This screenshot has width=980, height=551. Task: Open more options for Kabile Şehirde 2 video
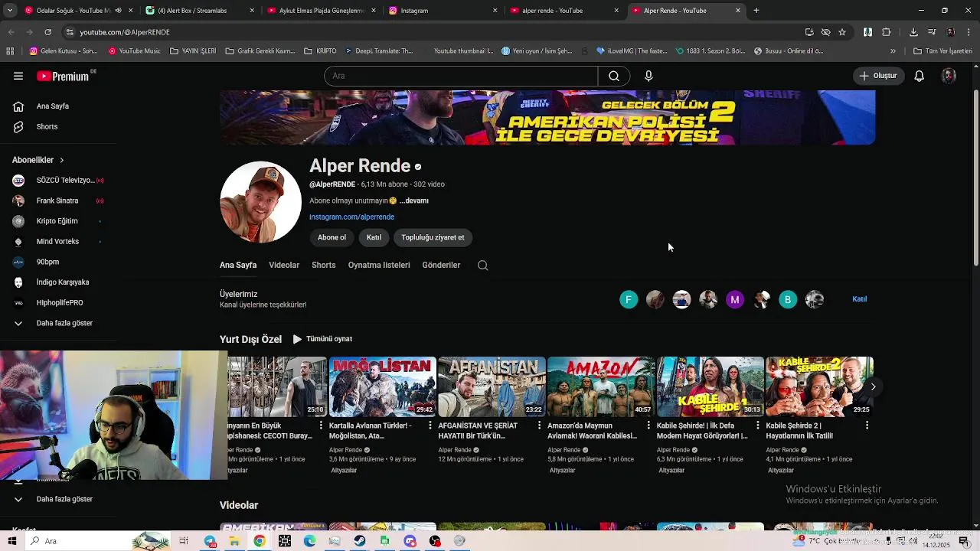[x=867, y=425]
